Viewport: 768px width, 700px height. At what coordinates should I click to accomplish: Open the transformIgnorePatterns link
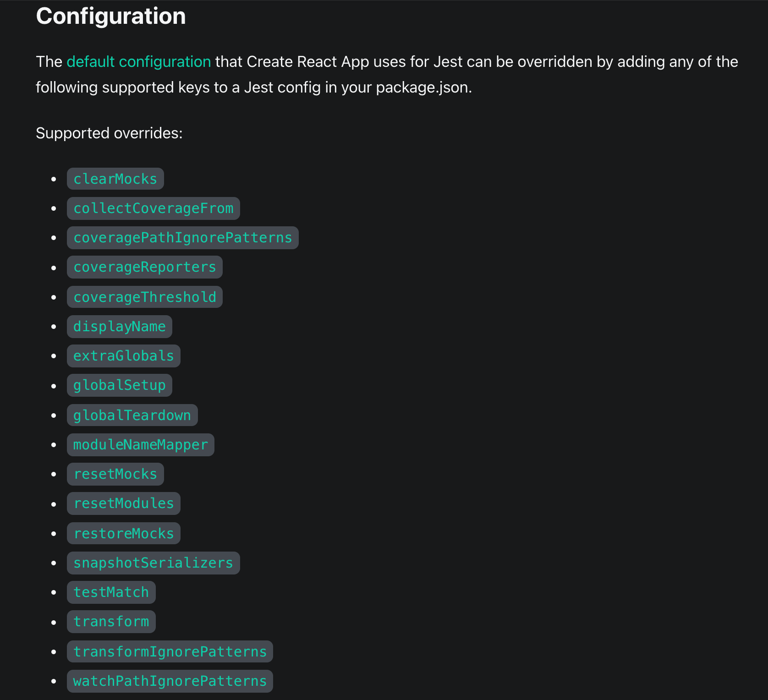[x=170, y=651]
